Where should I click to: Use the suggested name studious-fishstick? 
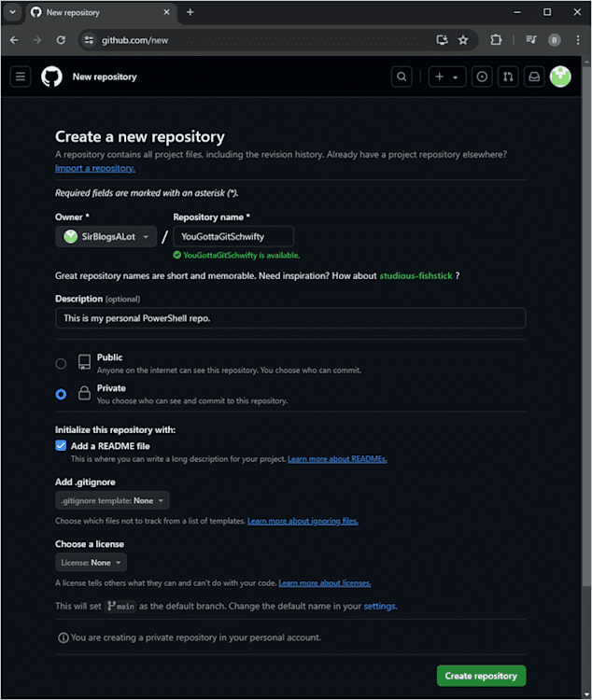[416, 276]
